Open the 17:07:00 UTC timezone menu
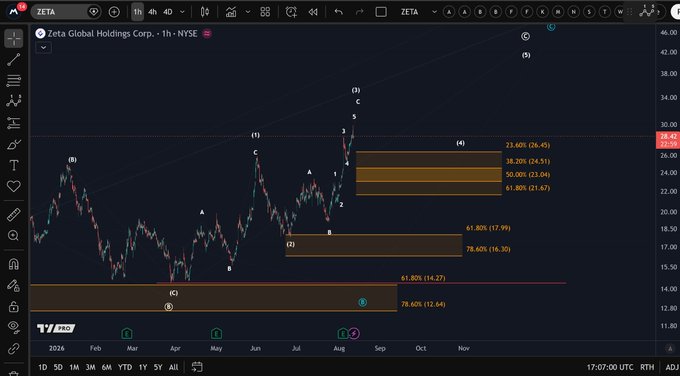Image resolution: width=680 pixels, height=376 pixels. coord(610,367)
